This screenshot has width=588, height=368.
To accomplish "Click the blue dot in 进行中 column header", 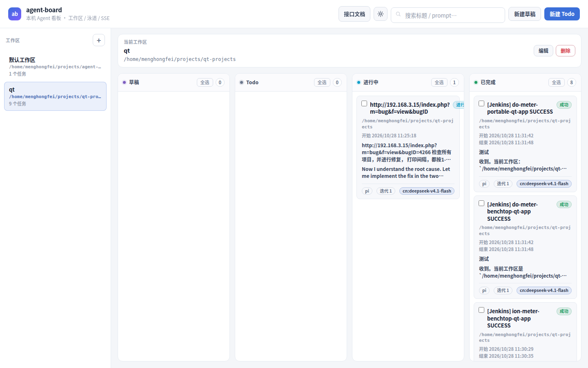I will [359, 83].
